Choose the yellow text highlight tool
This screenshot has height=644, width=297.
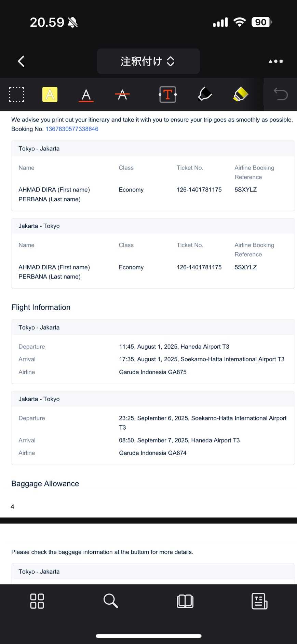click(x=50, y=95)
